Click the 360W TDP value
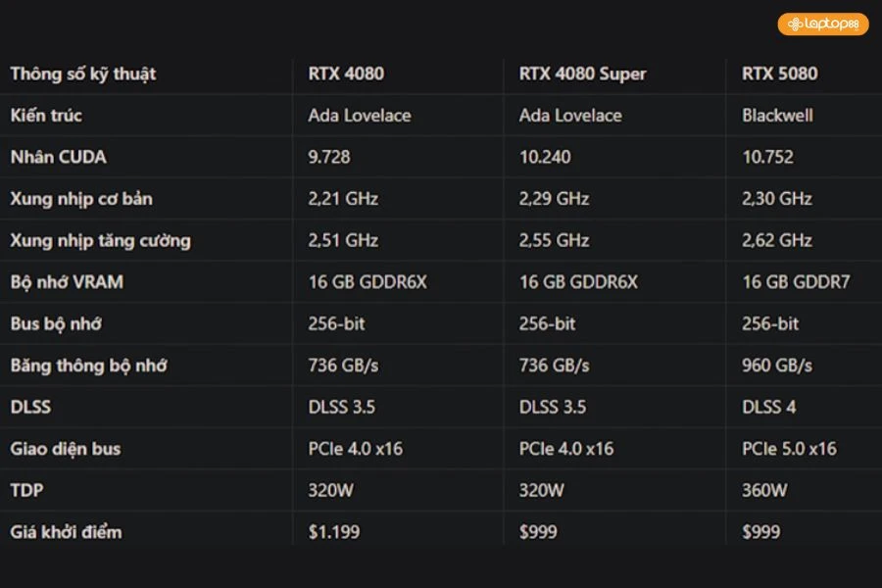Screen dimensions: 882x588 764,490
